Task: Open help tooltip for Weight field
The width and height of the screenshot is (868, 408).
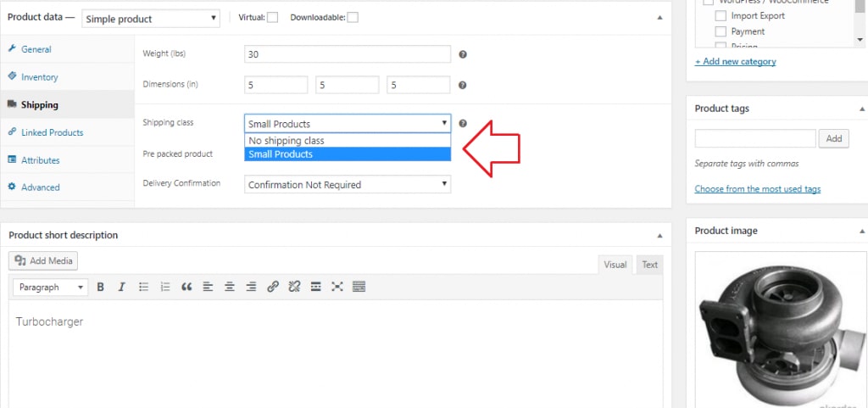Action: (463, 54)
